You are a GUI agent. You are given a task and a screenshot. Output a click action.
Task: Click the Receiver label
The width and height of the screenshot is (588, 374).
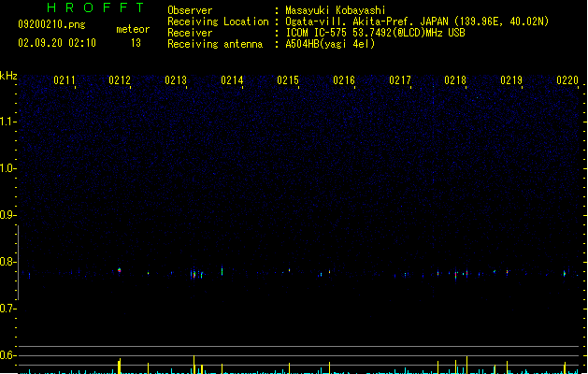[190, 33]
